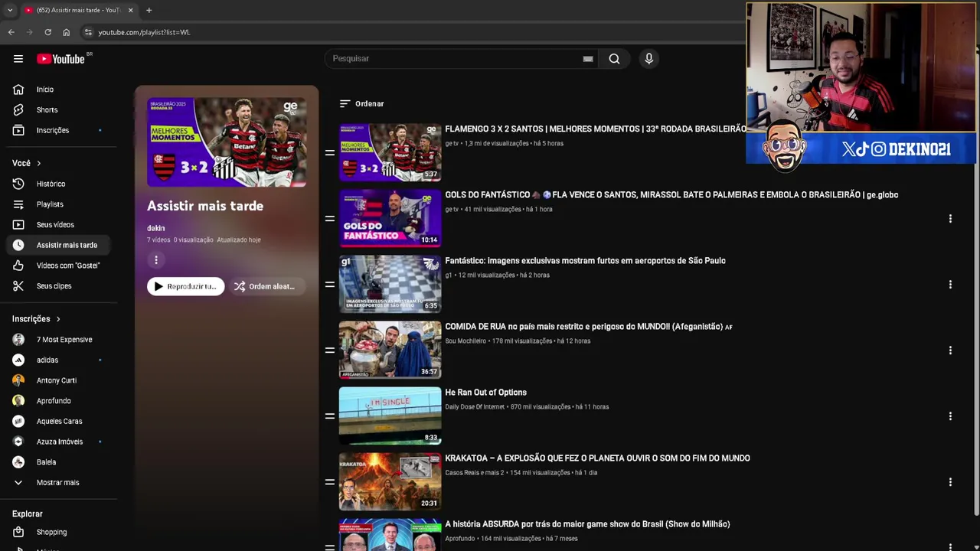Open Gols do Fantástico thumbnail
The image size is (980, 551).
(x=390, y=218)
